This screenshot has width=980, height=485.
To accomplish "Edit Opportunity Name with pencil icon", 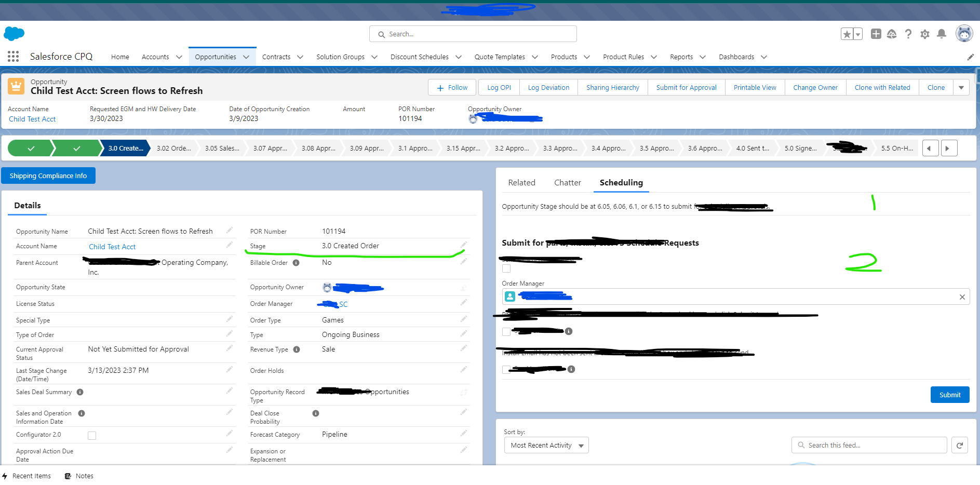I will pyautogui.click(x=230, y=230).
